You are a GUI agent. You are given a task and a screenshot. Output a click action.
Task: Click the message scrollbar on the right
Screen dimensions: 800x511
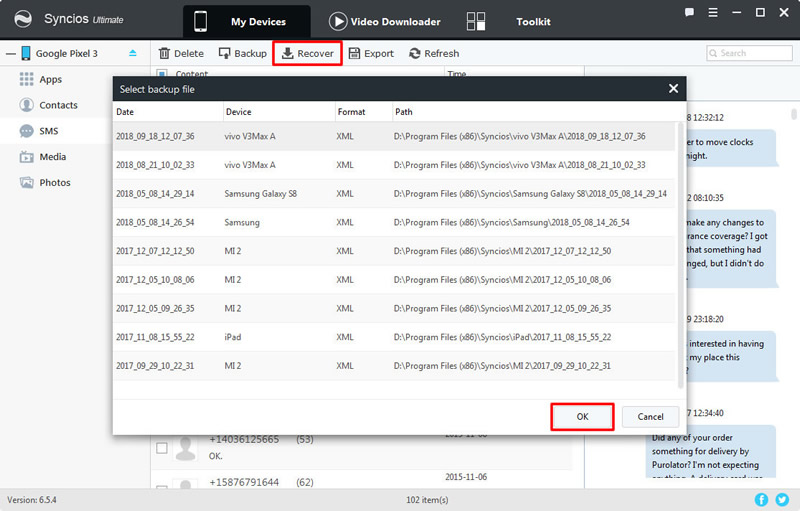coord(794,114)
